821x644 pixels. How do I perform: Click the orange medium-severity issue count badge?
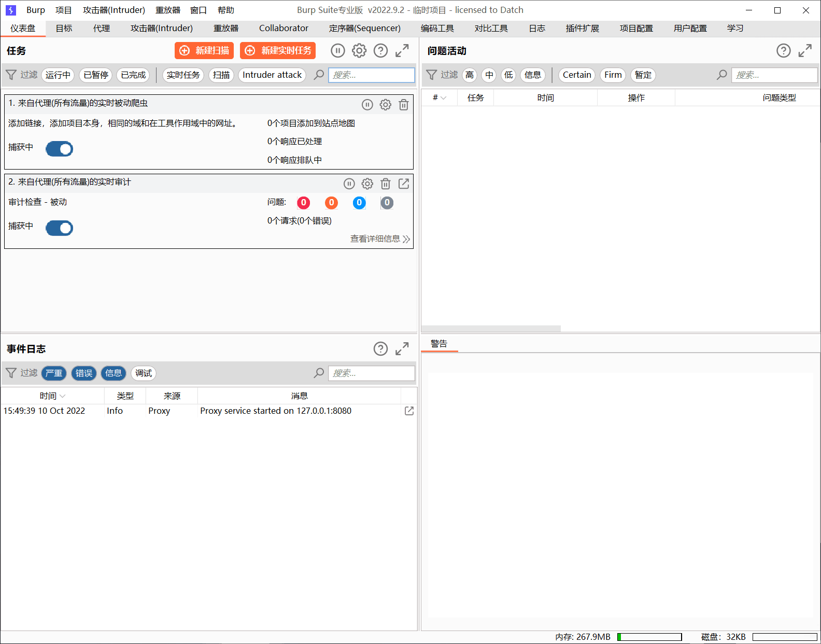pos(331,203)
